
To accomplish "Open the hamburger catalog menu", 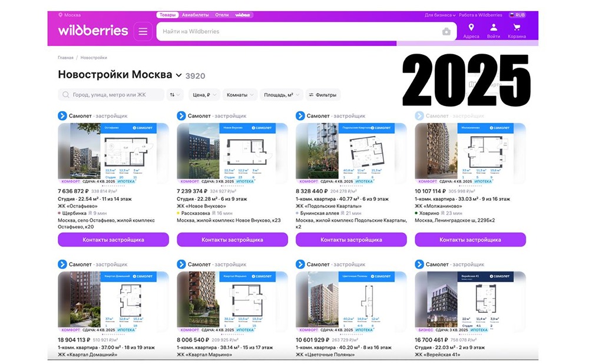I will [x=143, y=32].
